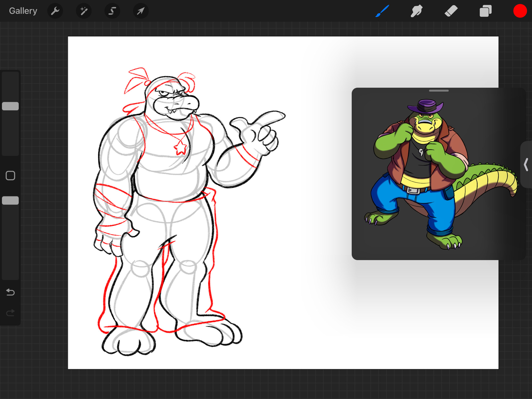Screen dimensions: 532x399
Task: Select the Eraser tool
Action: [451, 11]
